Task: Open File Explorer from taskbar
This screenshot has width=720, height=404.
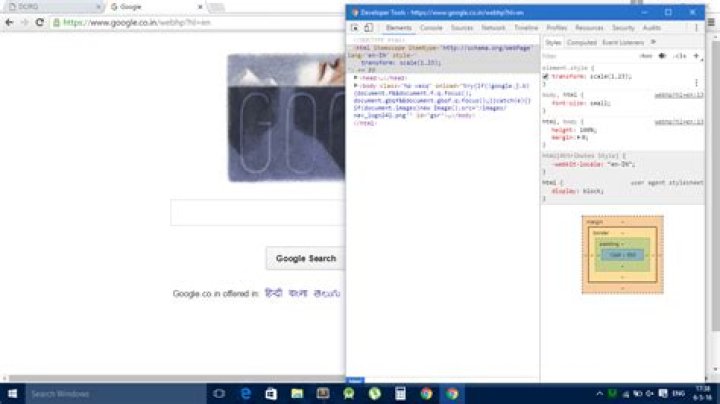Action: tap(297, 394)
